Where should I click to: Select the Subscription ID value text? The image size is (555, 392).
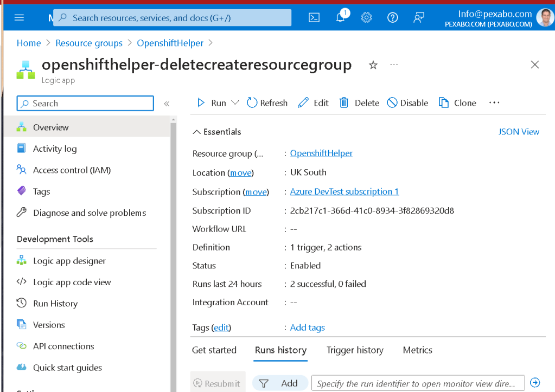tap(372, 211)
